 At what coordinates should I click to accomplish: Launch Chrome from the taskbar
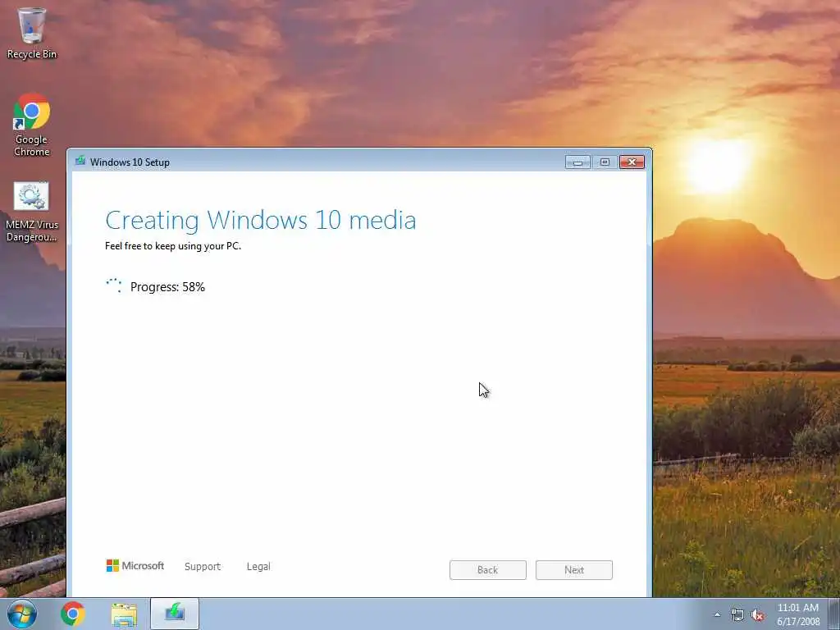pyautogui.click(x=73, y=614)
